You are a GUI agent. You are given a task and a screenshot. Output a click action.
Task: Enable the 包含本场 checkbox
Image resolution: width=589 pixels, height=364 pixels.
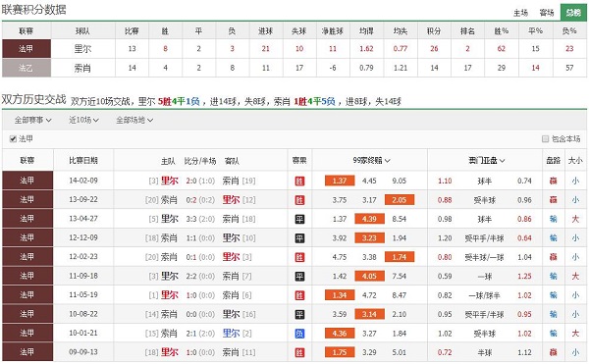coord(545,139)
